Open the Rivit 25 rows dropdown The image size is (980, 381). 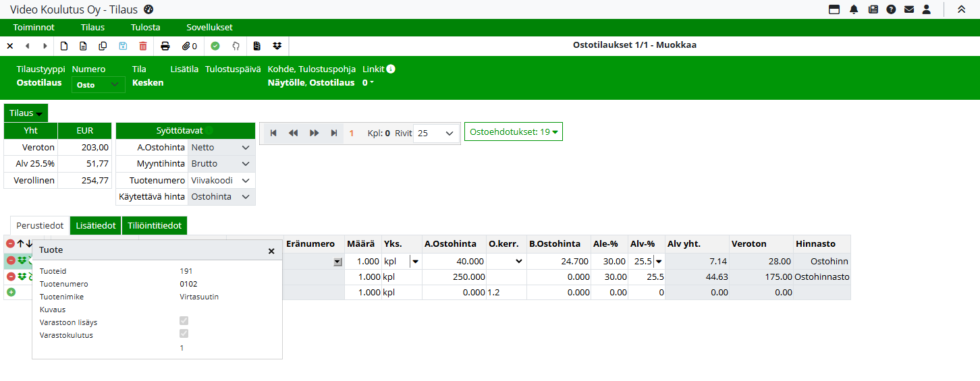(x=436, y=134)
